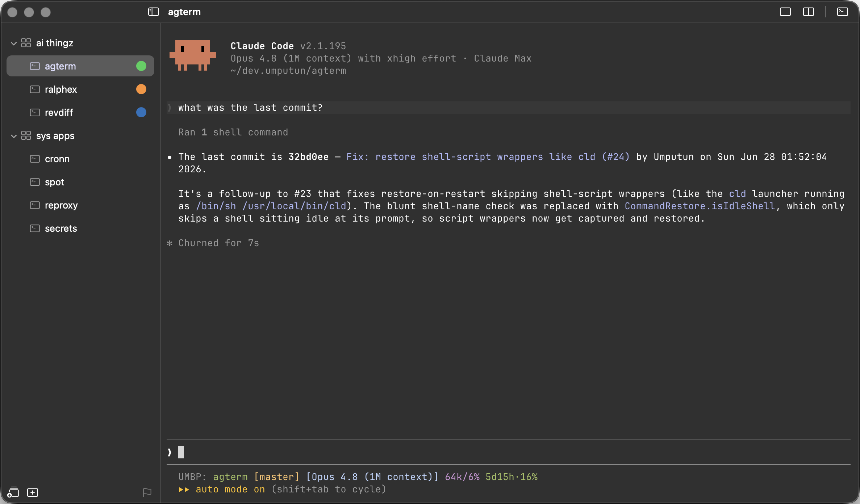Click the terminal icon beside reproxy
Viewport: 860px width, 504px height.
tap(35, 205)
